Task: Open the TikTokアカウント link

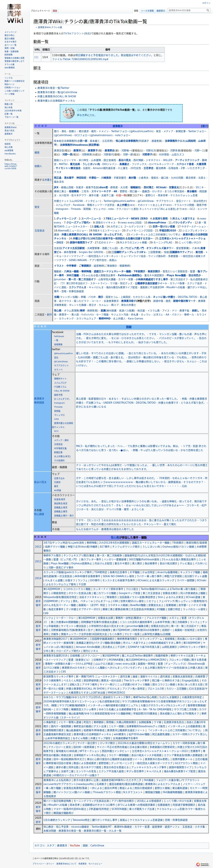Action: [x=74, y=34]
